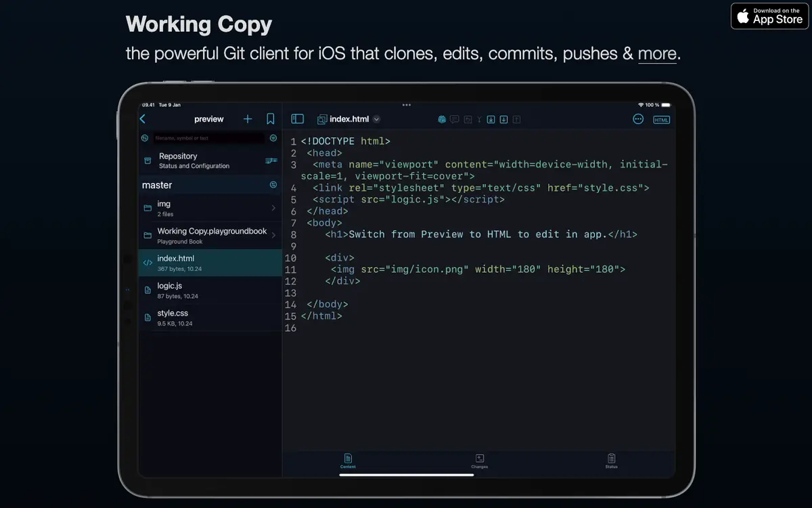The image size is (812, 508).
Task: Click the meta name="viewport" line
Action: pyautogui.click(x=484, y=171)
